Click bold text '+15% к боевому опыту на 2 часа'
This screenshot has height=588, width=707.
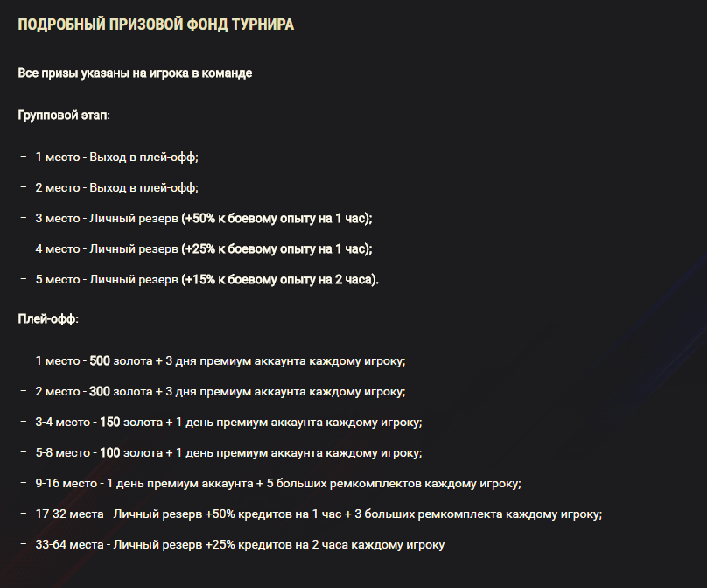coord(278,280)
